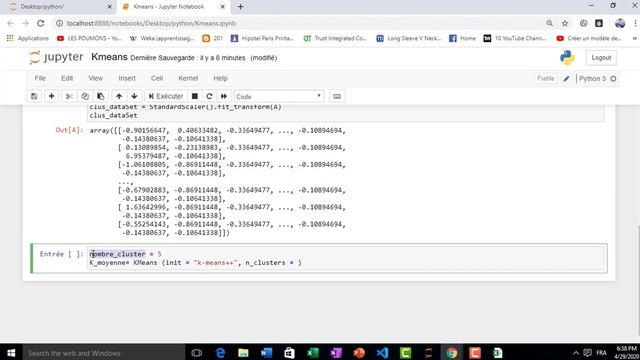Screen dimensions: 640x360
Task: Click the Logout button
Action: coord(601,58)
